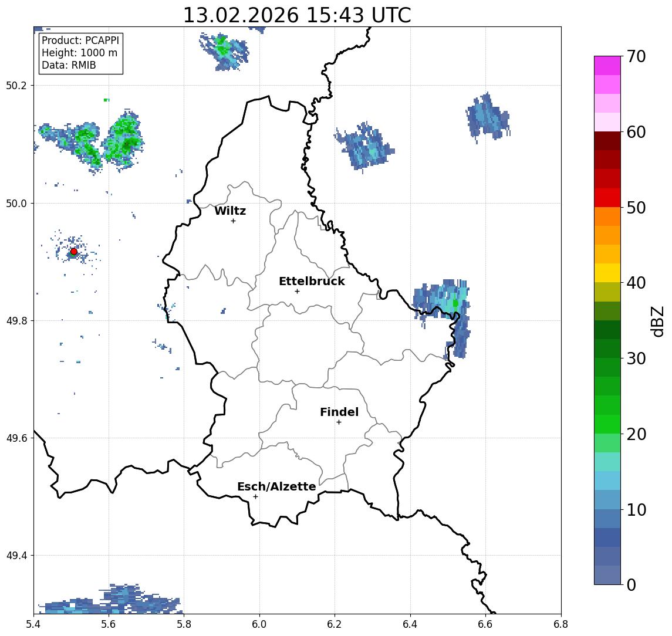
Task: Click the 30 colorbar tick label
Action: 636,358
